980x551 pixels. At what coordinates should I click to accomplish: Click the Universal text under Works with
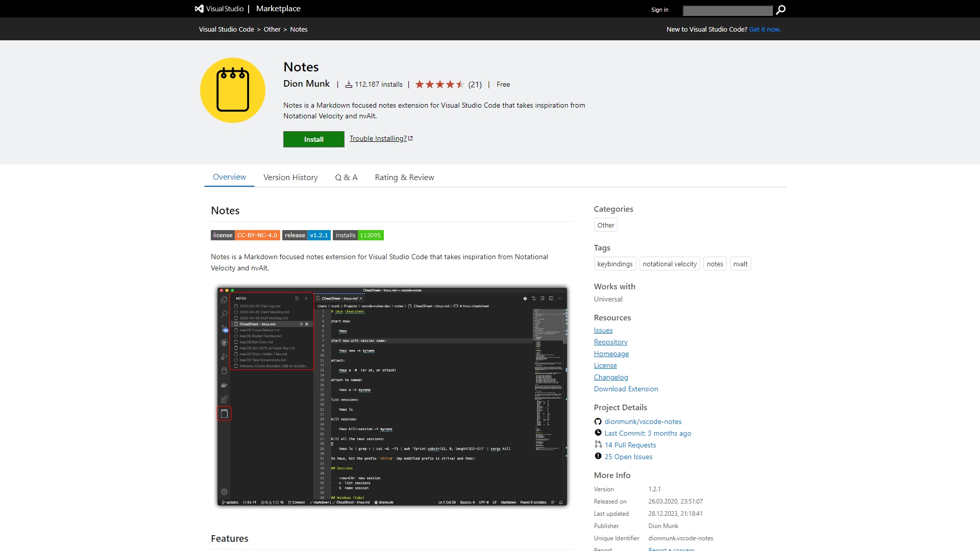(608, 299)
